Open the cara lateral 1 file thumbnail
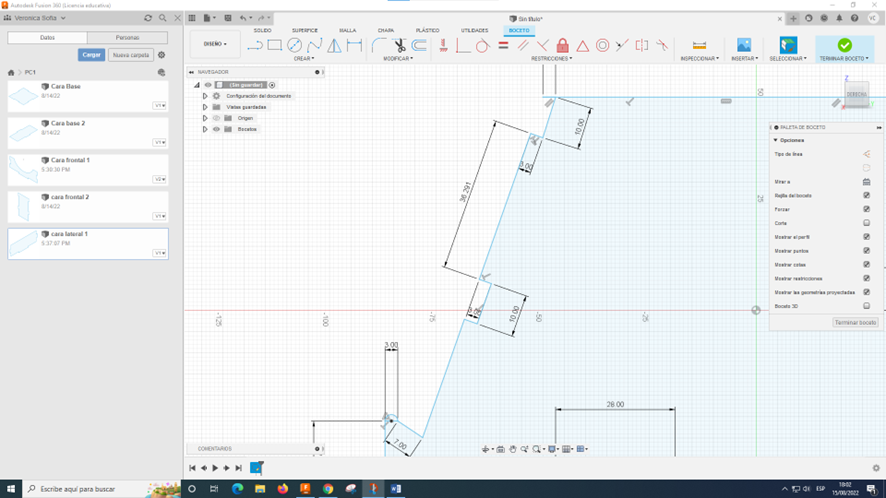Screen dimensions: 886x498 (x=23, y=243)
